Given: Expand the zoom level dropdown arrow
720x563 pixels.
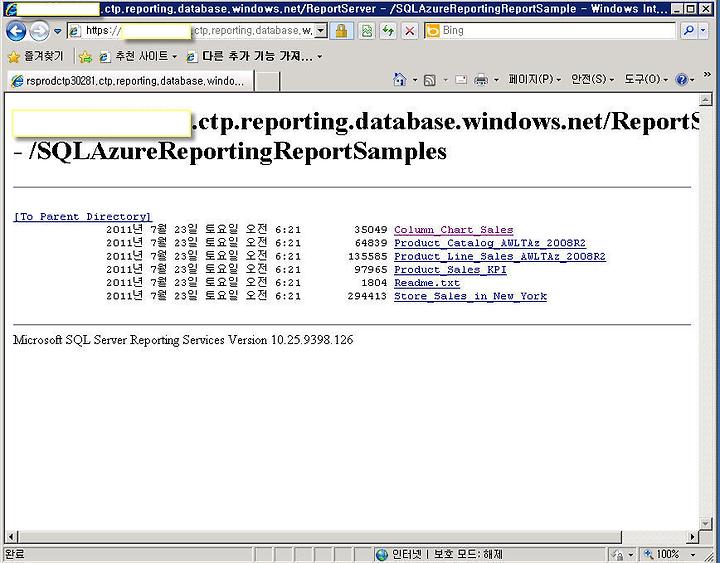Looking at the screenshot, I should click(692, 555).
